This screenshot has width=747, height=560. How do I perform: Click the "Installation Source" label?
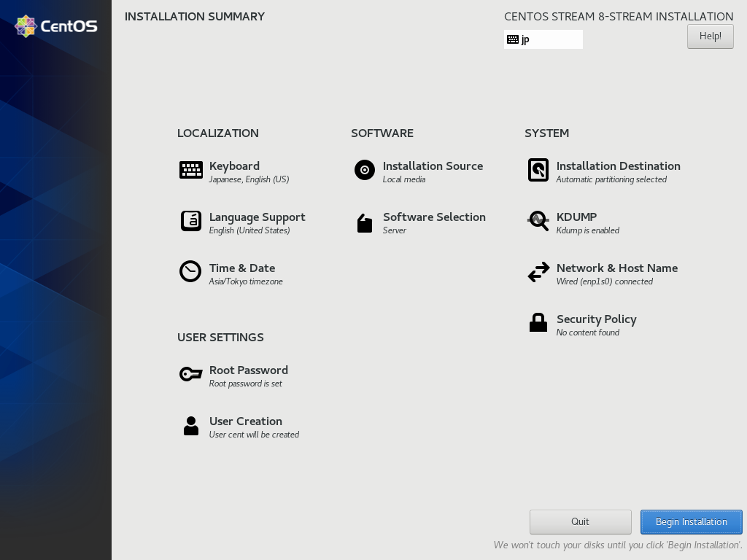(x=433, y=166)
